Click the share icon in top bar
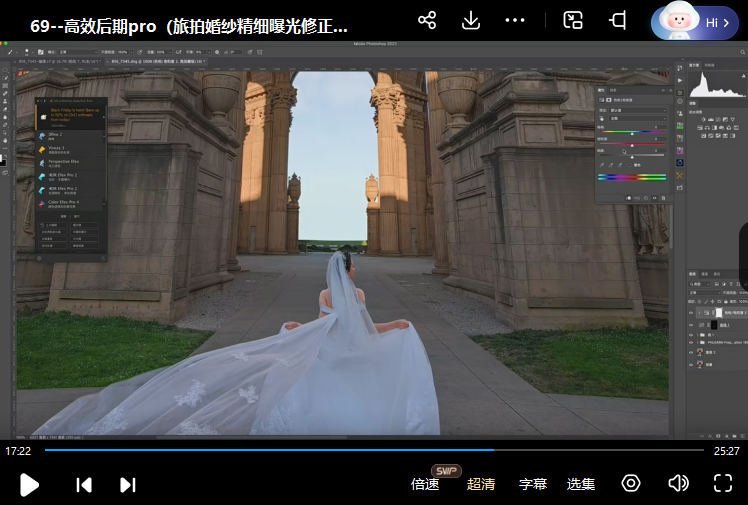The width and height of the screenshot is (748, 505). (427, 21)
